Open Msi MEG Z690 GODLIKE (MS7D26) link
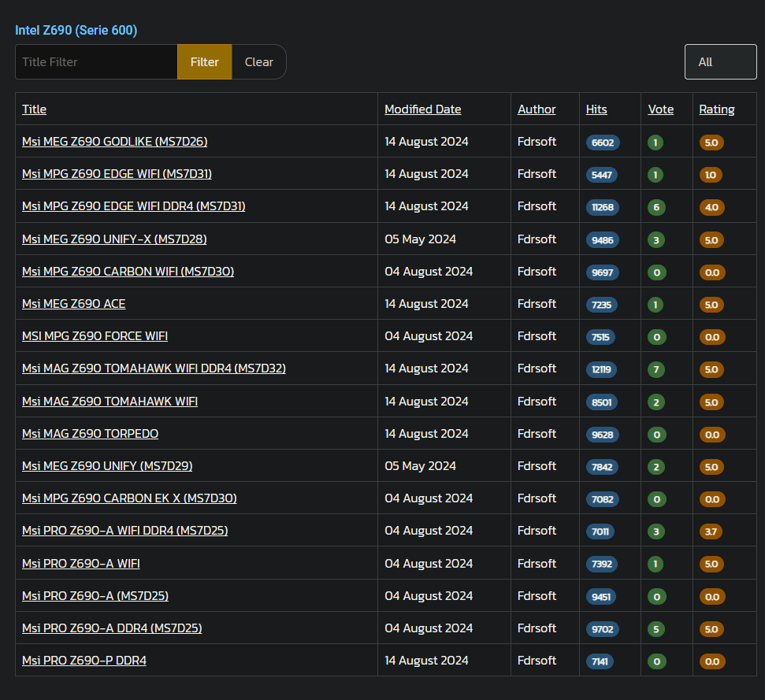 tap(115, 142)
